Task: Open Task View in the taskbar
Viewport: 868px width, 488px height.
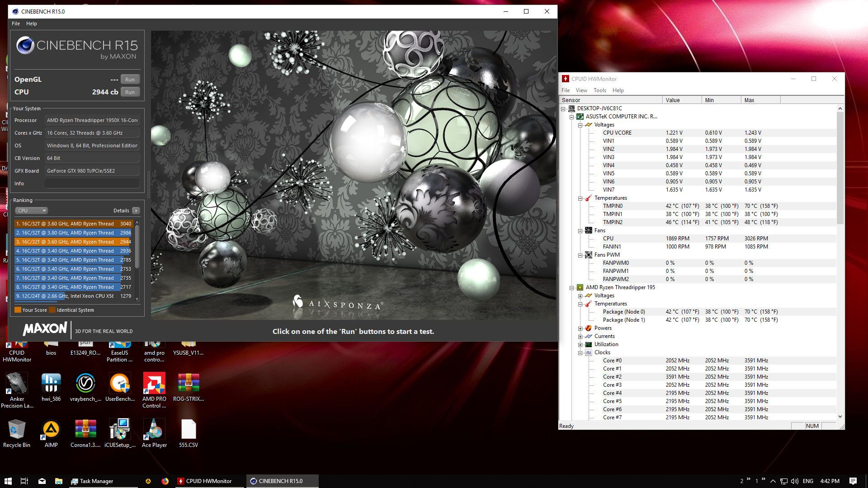Action: (x=24, y=481)
